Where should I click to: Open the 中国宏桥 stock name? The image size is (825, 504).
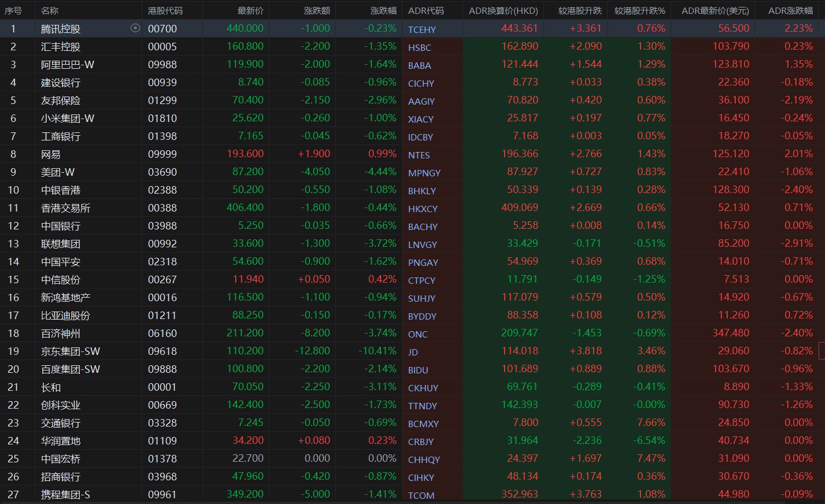(61, 459)
